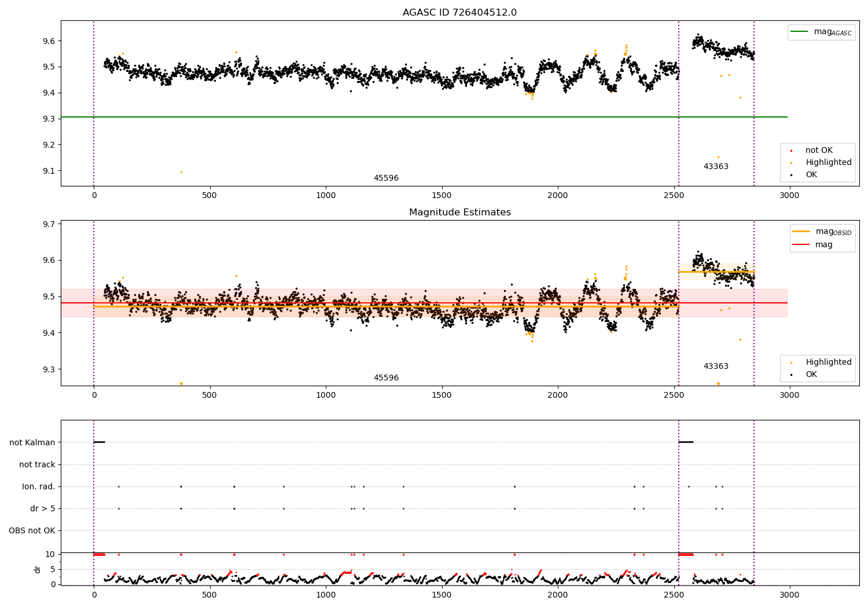The height and width of the screenshot is (608, 868).
Task: Click the horizontal green mag AGASC line
Action: click(424, 117)
